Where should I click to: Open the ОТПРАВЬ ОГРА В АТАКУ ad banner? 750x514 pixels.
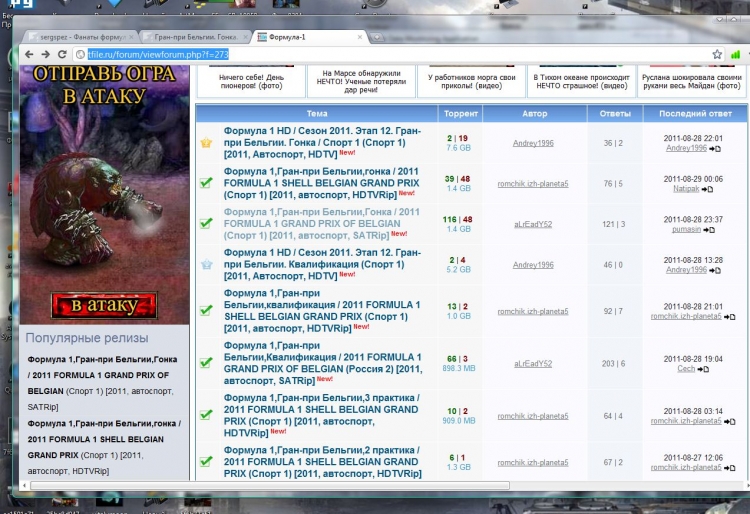click(x=104, y=195)
